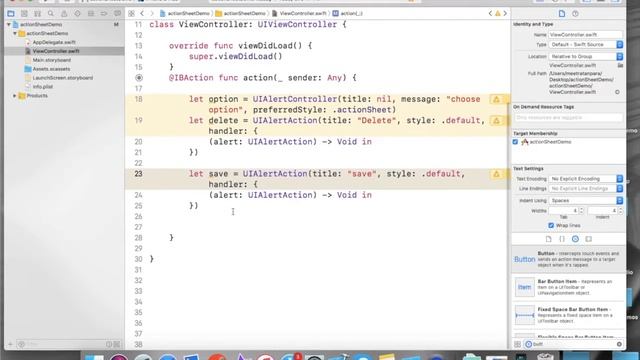Show Media library
640x360 pixels.
pos(588,239)
